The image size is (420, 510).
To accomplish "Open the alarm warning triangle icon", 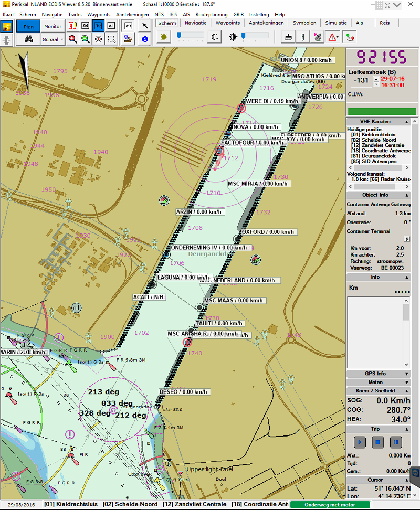I will (332, 37).
